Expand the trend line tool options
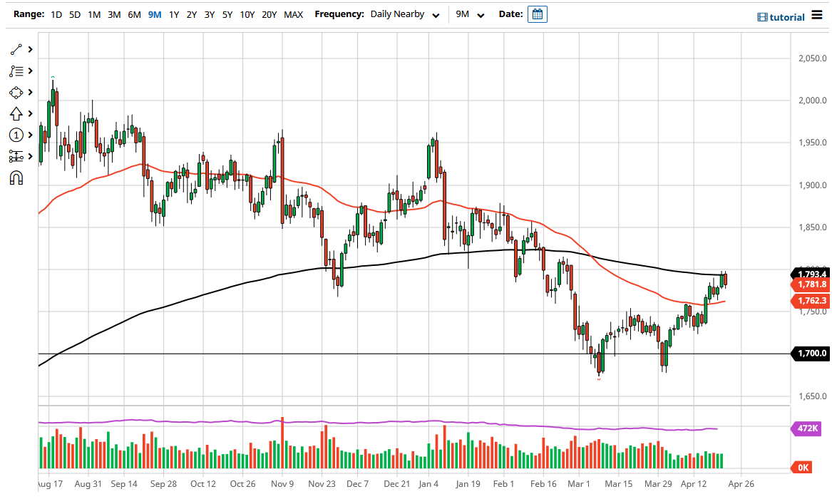 coord(30,49)
